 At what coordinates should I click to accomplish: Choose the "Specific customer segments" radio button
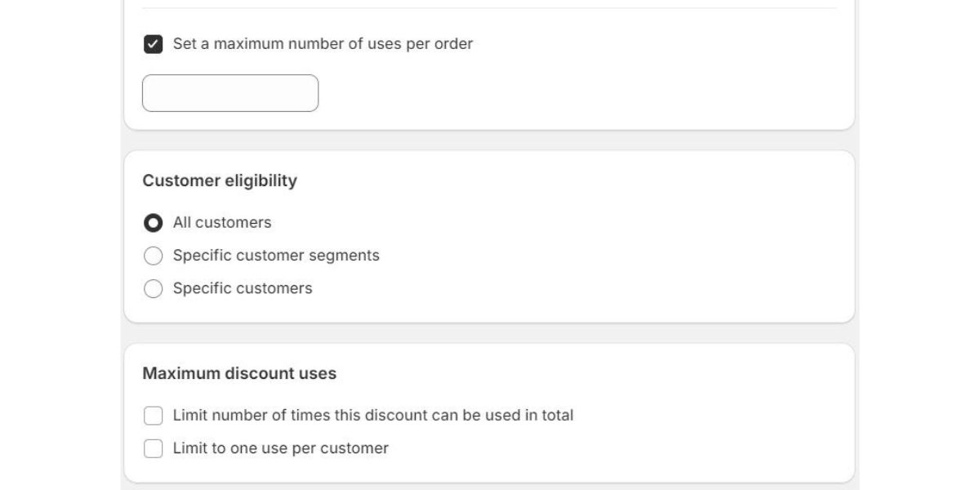[153, 256]
